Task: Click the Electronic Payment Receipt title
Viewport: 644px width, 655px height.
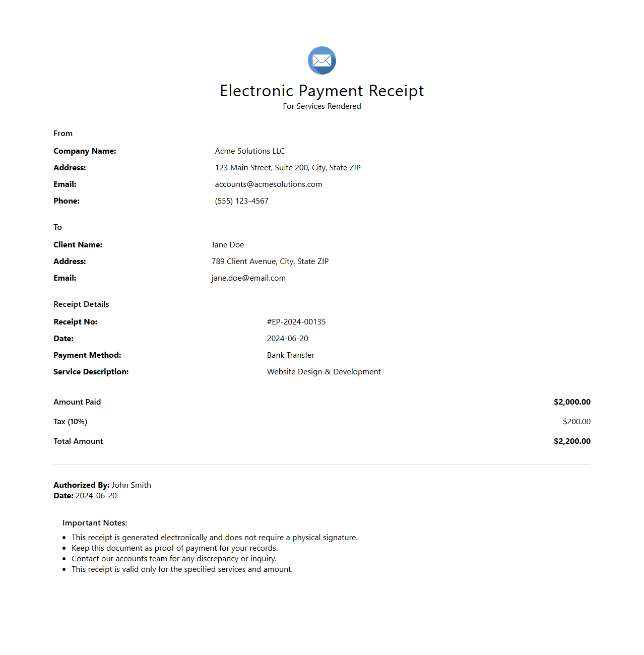Action: click(x=321, y=91)
